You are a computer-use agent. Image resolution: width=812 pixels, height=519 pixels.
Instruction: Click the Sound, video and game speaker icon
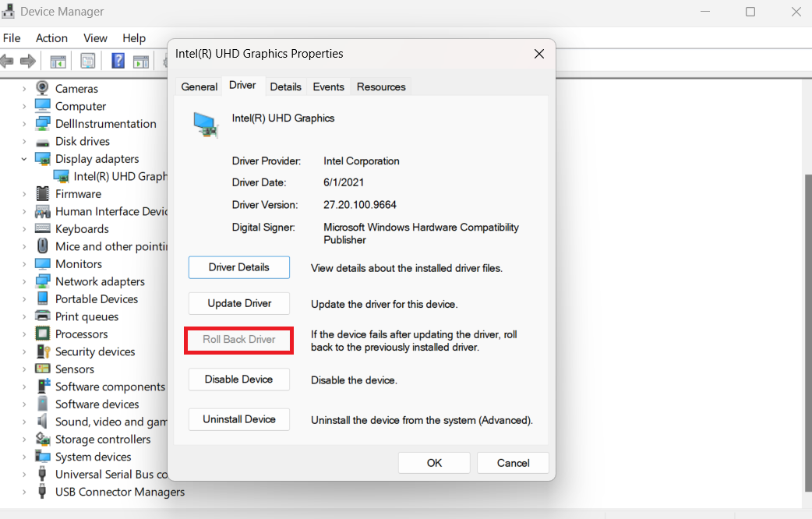coord(42,421)
